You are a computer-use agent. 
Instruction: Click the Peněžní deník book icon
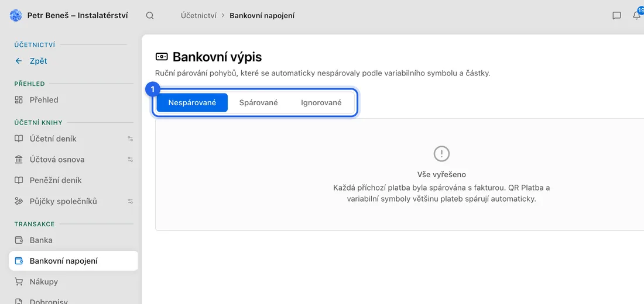(x=19, y=181)
